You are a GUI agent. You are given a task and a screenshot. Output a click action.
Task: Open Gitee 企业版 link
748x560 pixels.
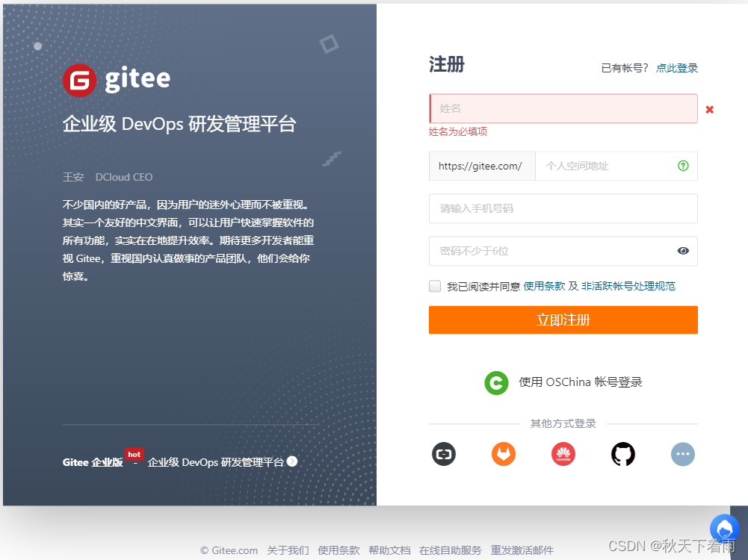pos(93,462)
